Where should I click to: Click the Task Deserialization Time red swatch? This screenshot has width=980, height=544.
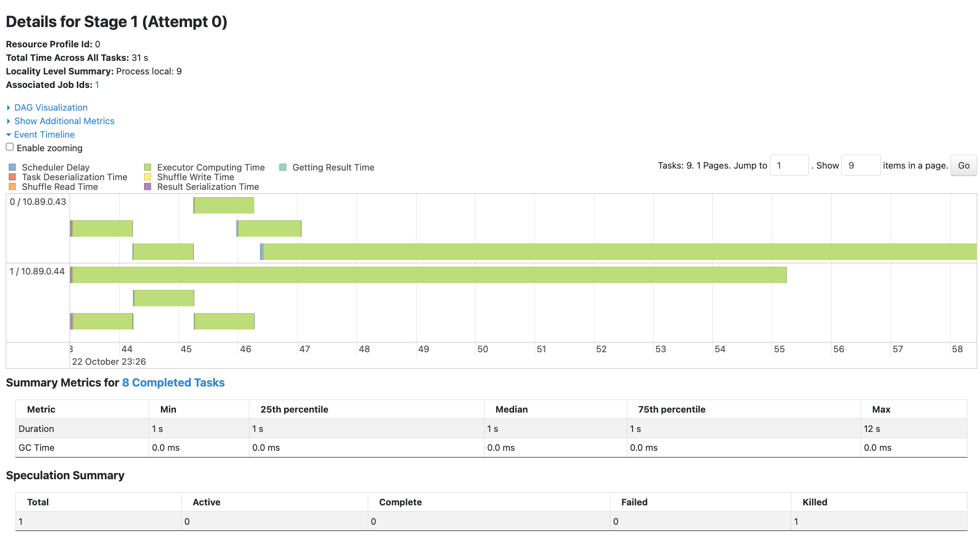[13, 177]
